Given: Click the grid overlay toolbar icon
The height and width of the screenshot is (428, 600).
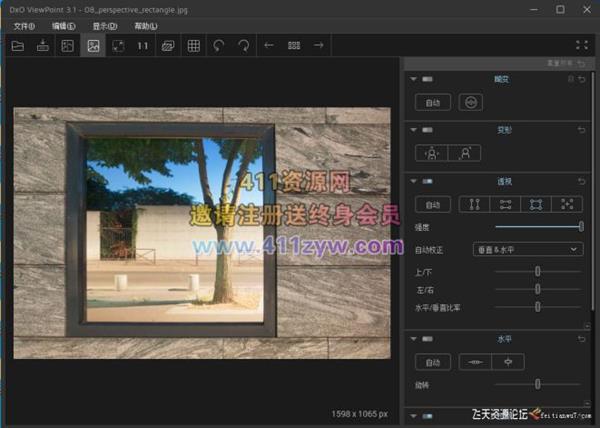Looking at the screenshot, I should point(194,46).
